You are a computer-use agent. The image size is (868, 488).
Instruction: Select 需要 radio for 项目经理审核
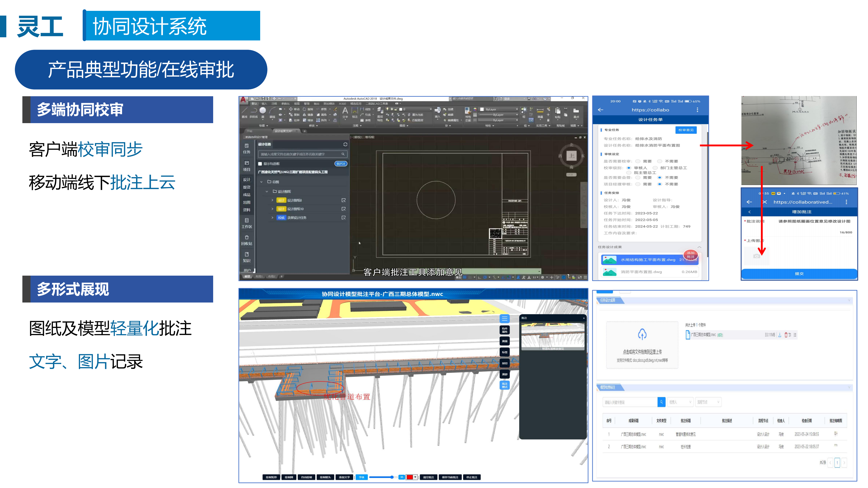pyautogui.click(x=637, y=184)
